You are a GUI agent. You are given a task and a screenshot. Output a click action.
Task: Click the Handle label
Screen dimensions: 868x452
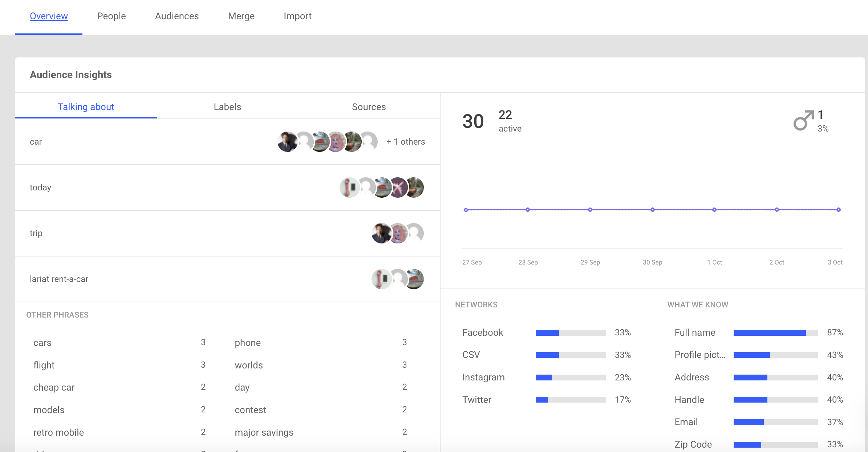(x=689, y=400)
